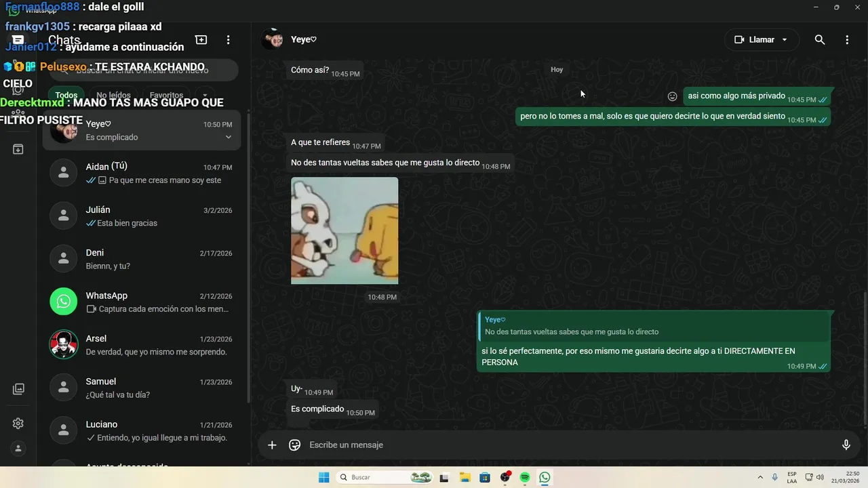Click the attach plus icon
868x488 pixels.
pyautogui.click(x=272, y=445)
